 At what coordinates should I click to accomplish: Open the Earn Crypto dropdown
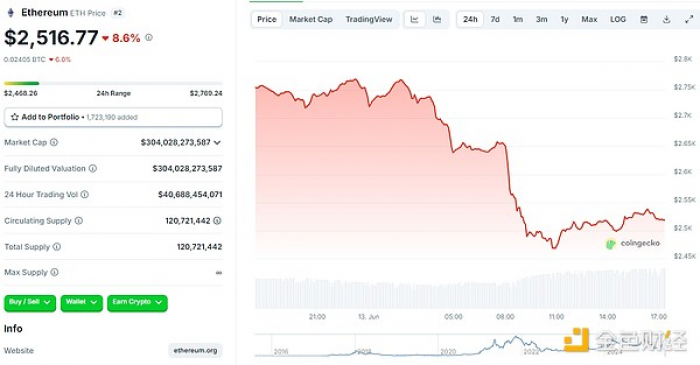pos(138,302)
